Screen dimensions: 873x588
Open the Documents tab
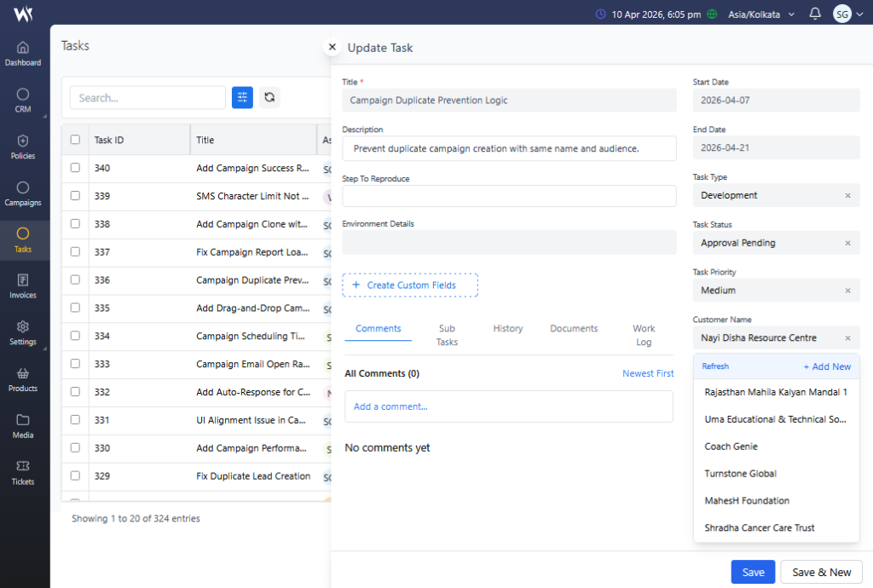click(574, 329)
